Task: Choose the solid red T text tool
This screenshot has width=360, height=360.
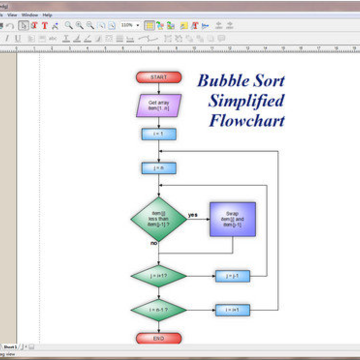Action: pos(45,25)
